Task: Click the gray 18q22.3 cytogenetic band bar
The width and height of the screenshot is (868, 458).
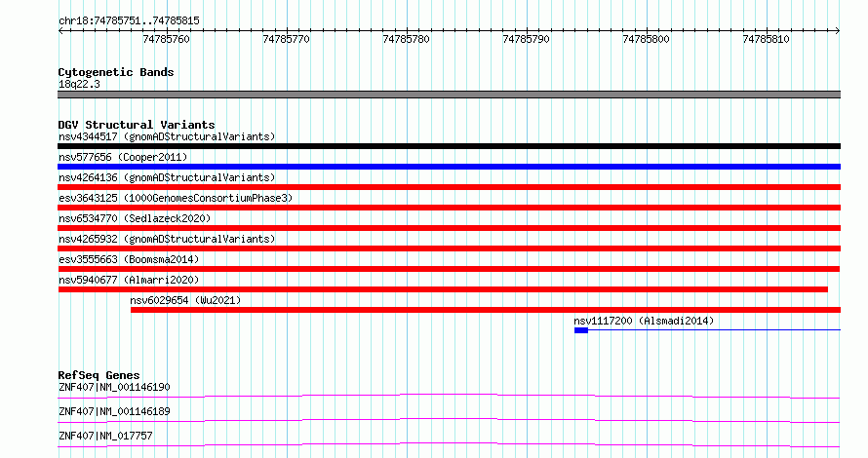Action: (x=449, y=95)
